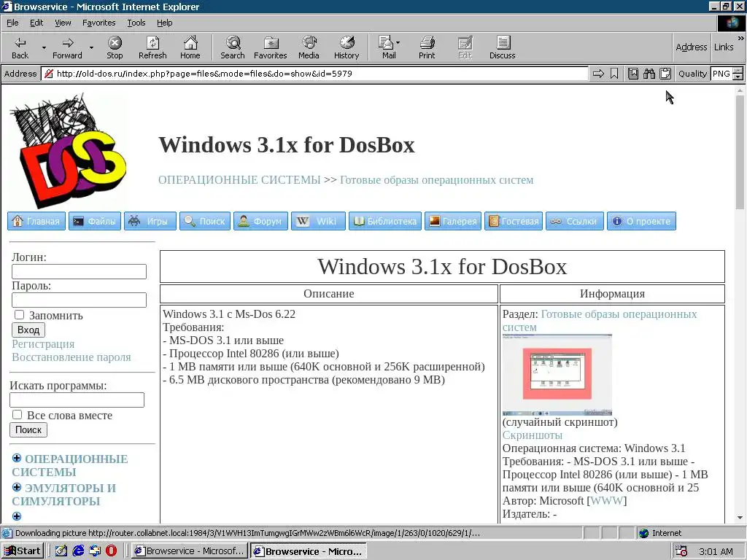Open the author WWW link
This screenshot has width=747, height=560.
pos(606,500)
